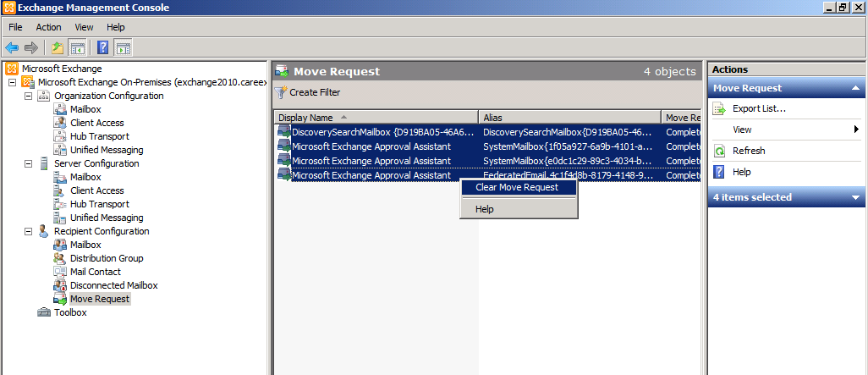Click Refresh in the Actions pane
The width and height of the screenshot is (868, 375).
749,151
